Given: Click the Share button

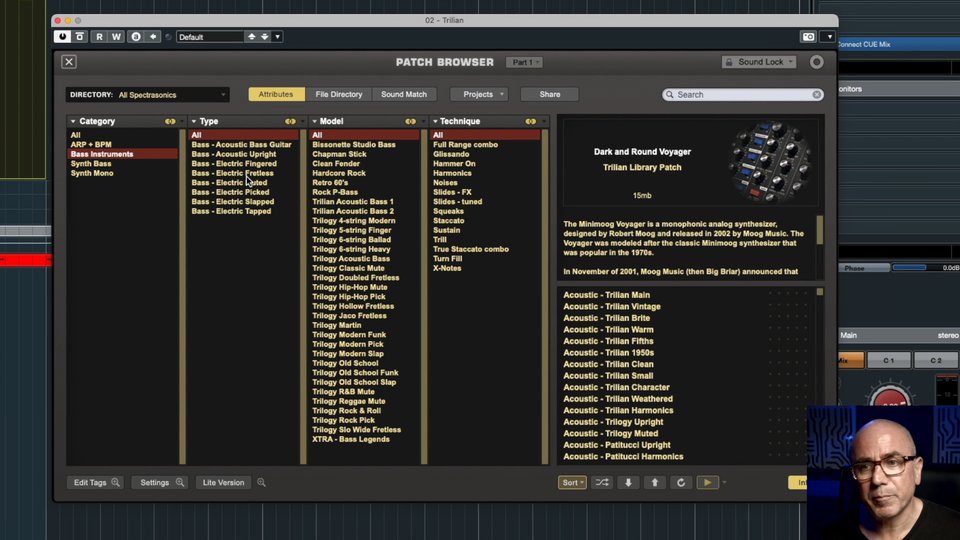Looking at the screenshot, I should [549, 94].
